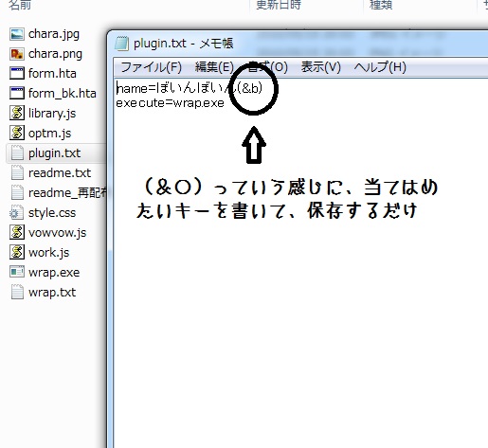Select file name vowvow.js
The width and height of the screenshot is (488, 448).
pyautogui.click(x=57, y=233)
